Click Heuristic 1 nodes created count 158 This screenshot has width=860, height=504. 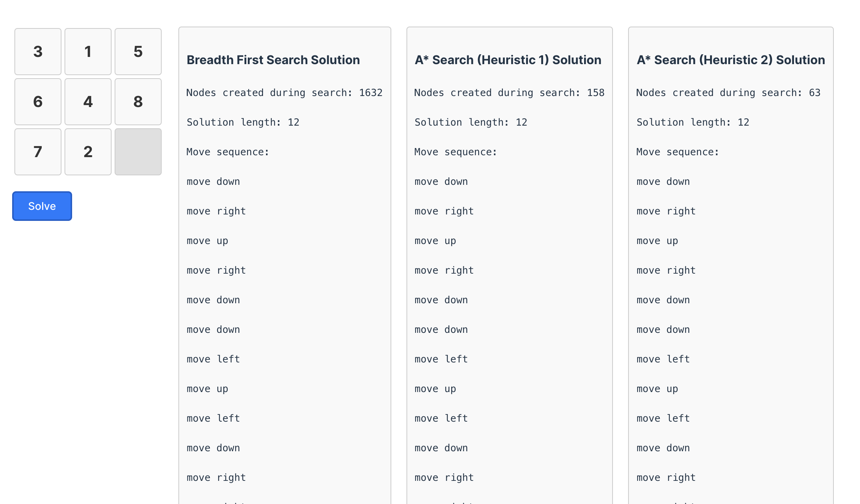click(x=595, y=93)
